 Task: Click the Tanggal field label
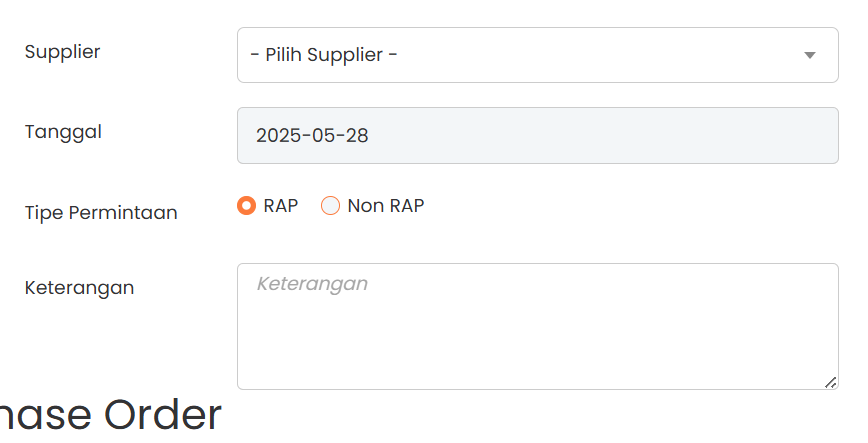coord(63,132)
